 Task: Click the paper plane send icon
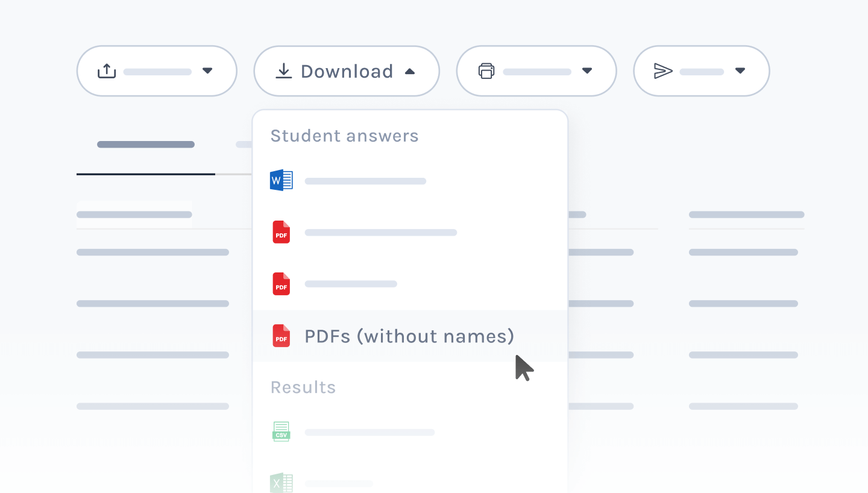coord(663,71)
